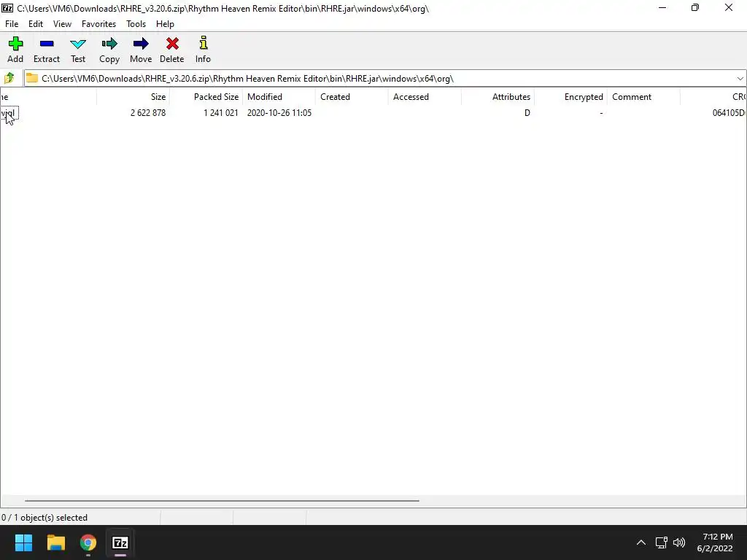Click the horizontal scrollbar thumb
This screenshot has height=560, width=747.
pos(222,500)
